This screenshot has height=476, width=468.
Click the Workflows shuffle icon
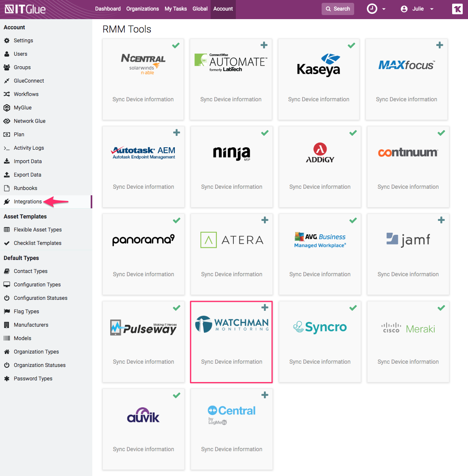7,94
